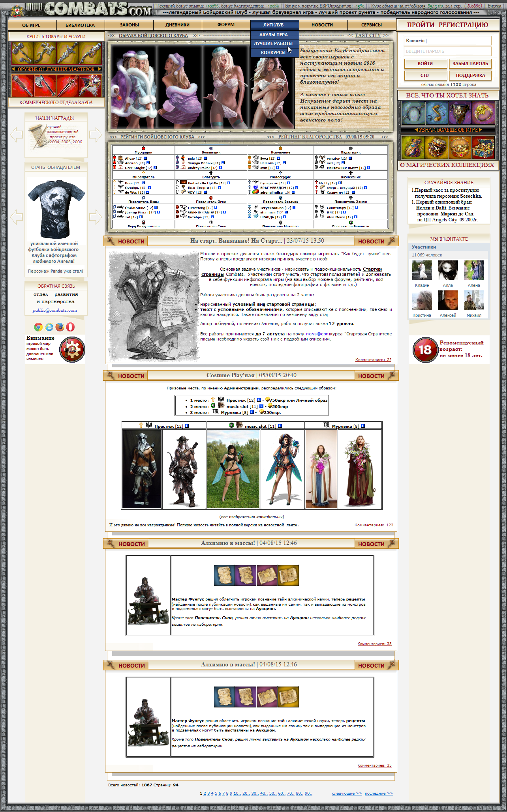Click left arrow beside Оружие от лучших мастеров

coord(14,69)
